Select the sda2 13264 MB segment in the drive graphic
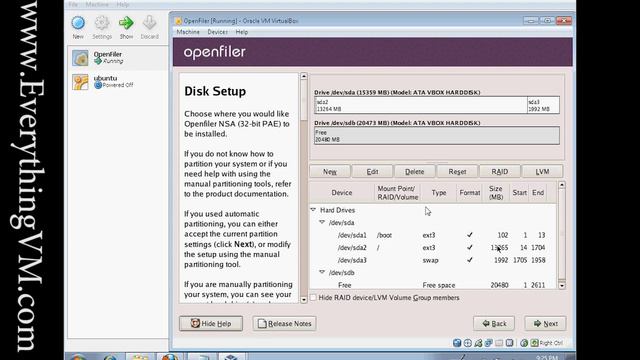The height and width of the screenshot is (360, 640). click(x=421, y=105)
